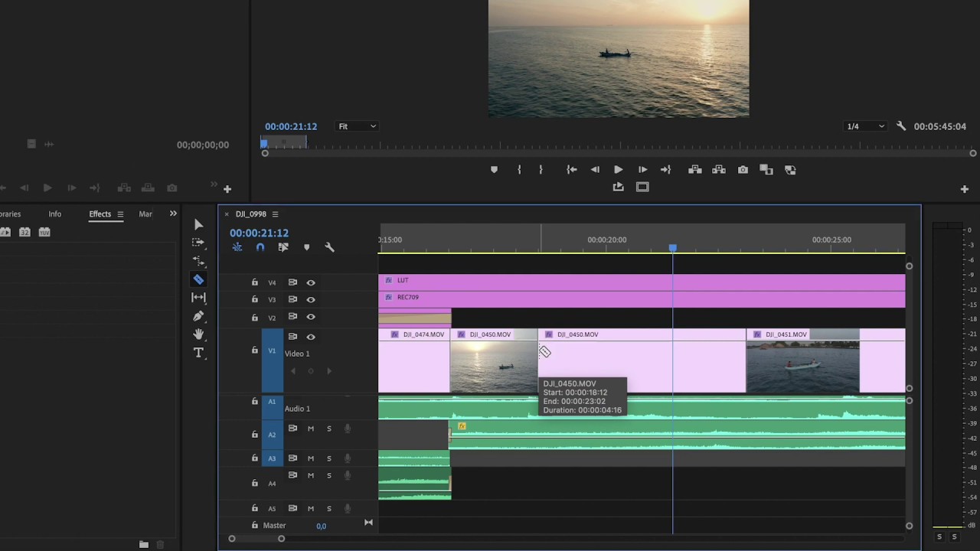Pick the Pen tool in the toolbar
Screen dimensions: 980x551
tap(198, 316)
